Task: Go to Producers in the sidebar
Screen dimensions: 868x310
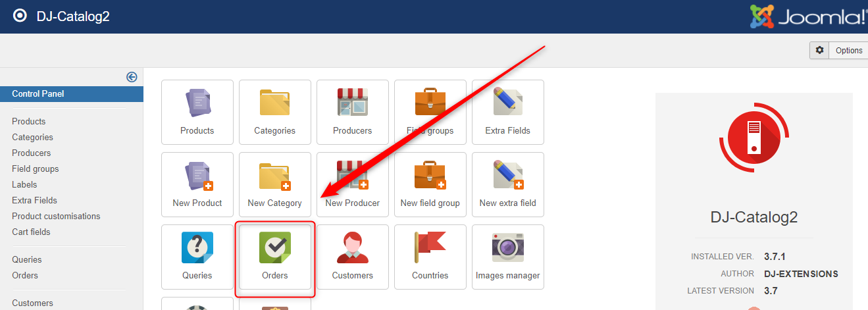Action: [x=32, y=153]
